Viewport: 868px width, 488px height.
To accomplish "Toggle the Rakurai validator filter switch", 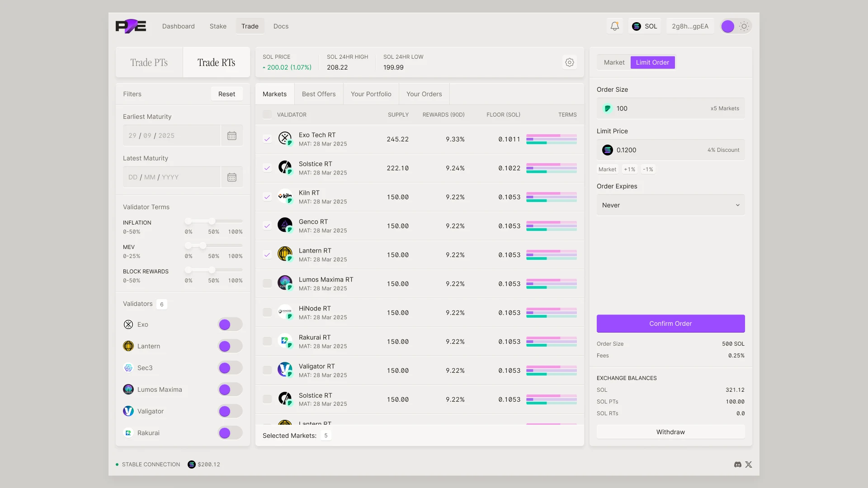I will pos(230,433).
